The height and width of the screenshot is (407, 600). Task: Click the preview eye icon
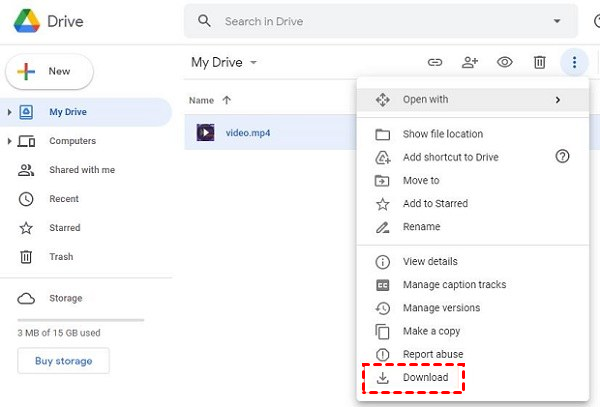(505, 62)
